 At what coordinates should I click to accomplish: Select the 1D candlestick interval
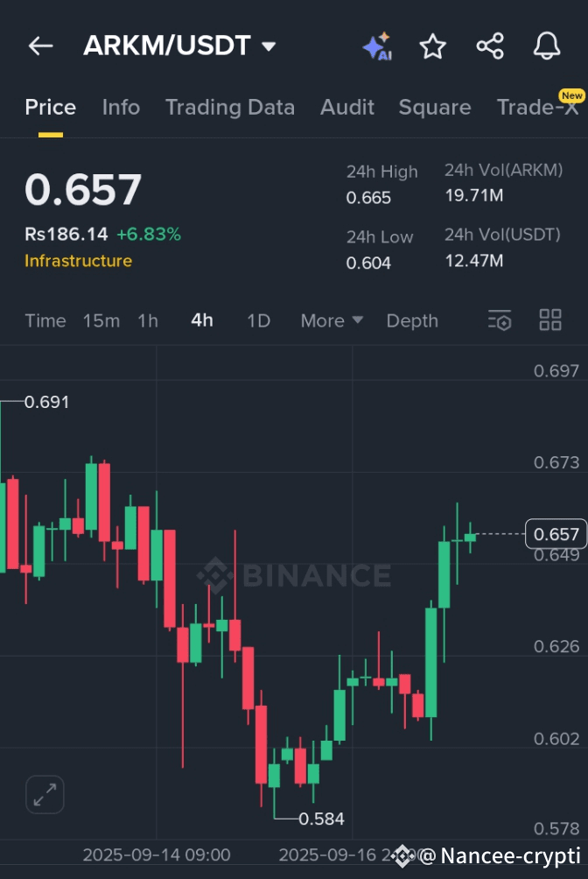[258, 320]
